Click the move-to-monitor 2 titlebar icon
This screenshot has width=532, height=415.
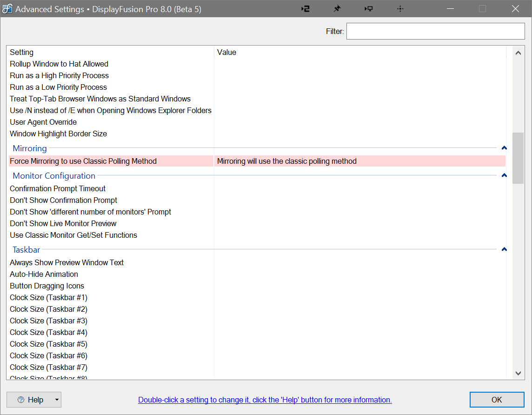(306, 9)
